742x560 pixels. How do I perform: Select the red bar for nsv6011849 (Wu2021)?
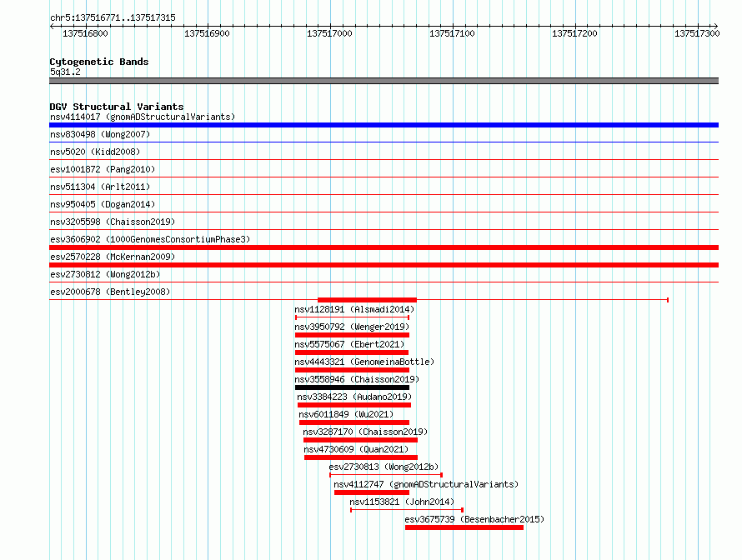coord(354,422)
